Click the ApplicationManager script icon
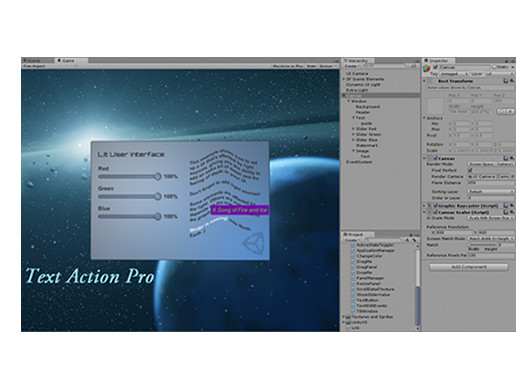 click(x=354, y=251)
